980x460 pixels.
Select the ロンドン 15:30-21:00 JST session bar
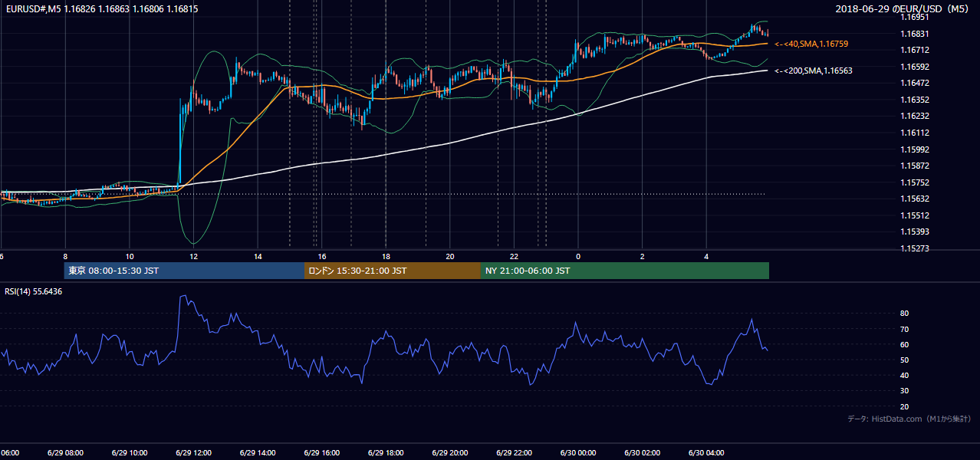(x=393, y=271)
